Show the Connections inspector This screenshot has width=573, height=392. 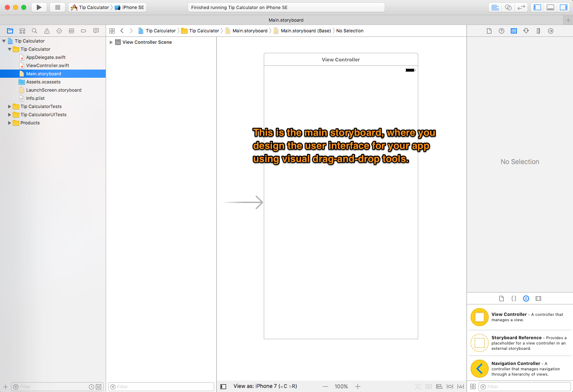(x=550, y=31)
